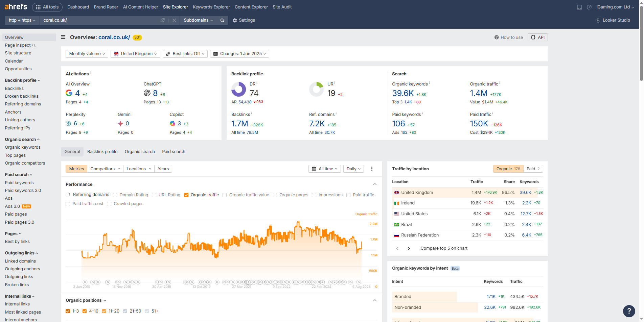This screenshot has height=322, width=644.
Task: Click the DR donut chart
Action: pyautogui.click(x=238, y=90)
